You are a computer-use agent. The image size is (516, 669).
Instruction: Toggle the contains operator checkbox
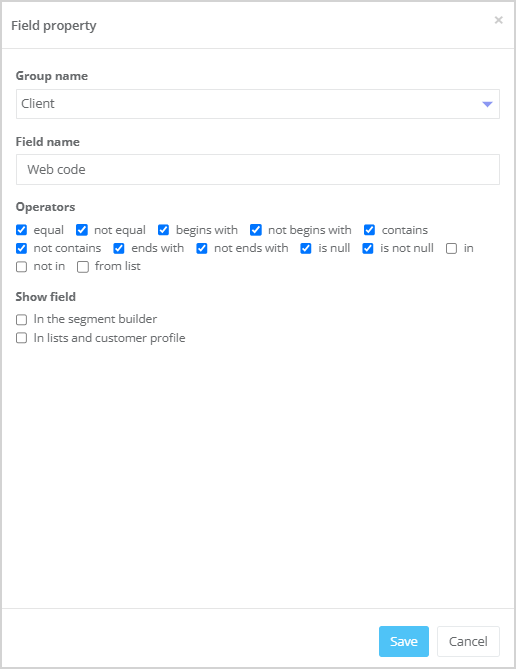click(x=369, y=230)
